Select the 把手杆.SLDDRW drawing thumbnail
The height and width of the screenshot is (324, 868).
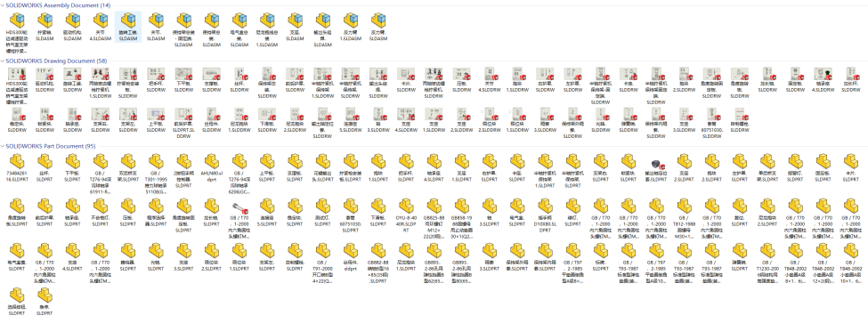point(156,75)
